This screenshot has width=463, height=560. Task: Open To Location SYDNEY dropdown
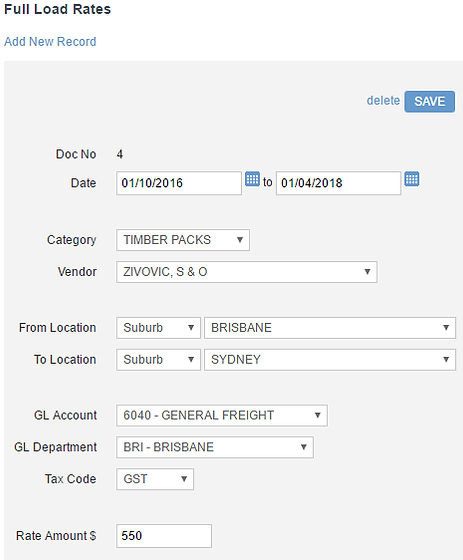330,359
